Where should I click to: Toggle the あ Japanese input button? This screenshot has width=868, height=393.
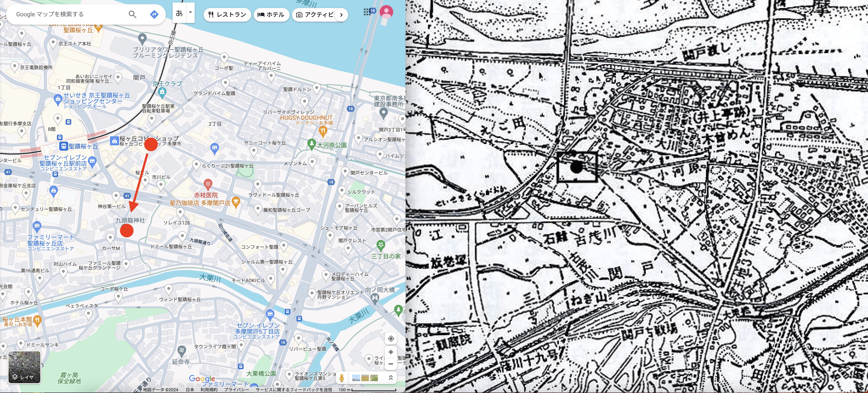click(x=179, y=13)
